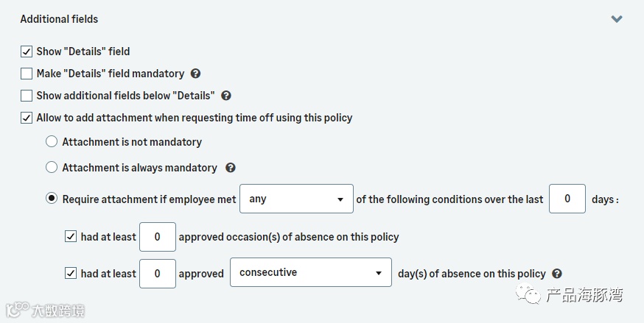Image resolution: width=644 pixels, height=323 pixels.
Task: Click help icon after consecutive days condition
Action: coord(557,273)
